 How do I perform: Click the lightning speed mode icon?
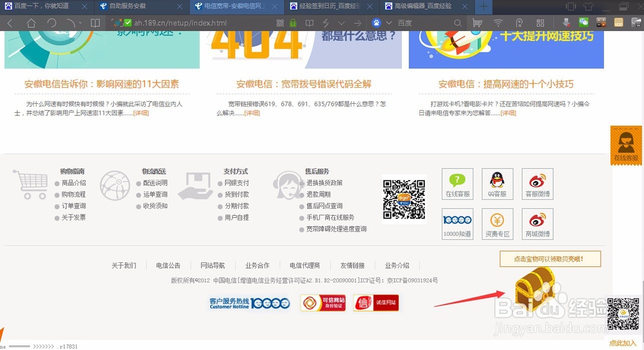coord(326,23)
